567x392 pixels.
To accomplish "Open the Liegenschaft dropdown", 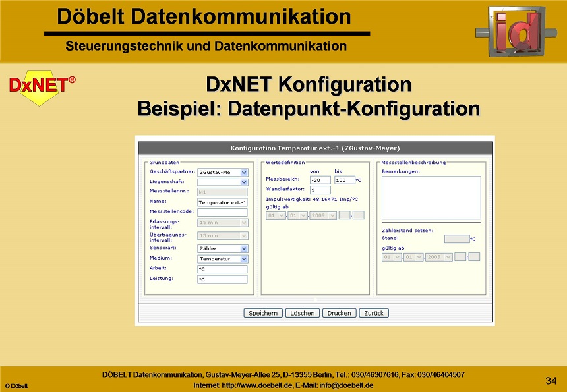I will click(222, 182).
